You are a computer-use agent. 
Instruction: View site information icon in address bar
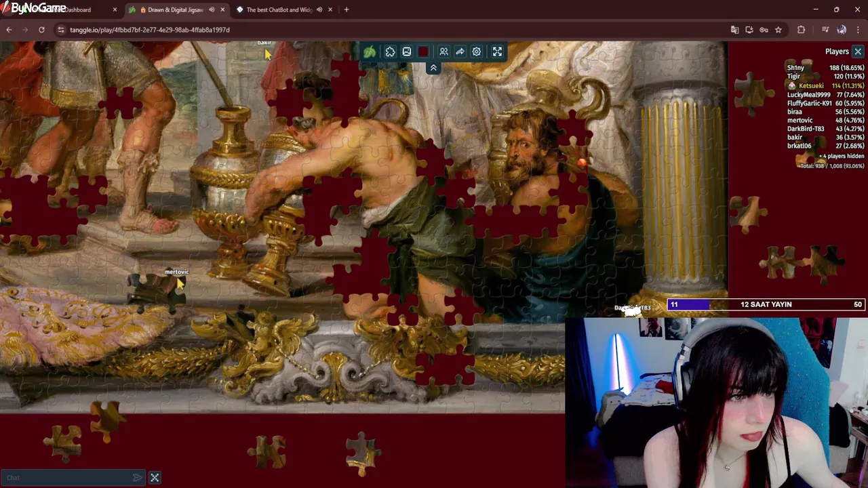61,30
